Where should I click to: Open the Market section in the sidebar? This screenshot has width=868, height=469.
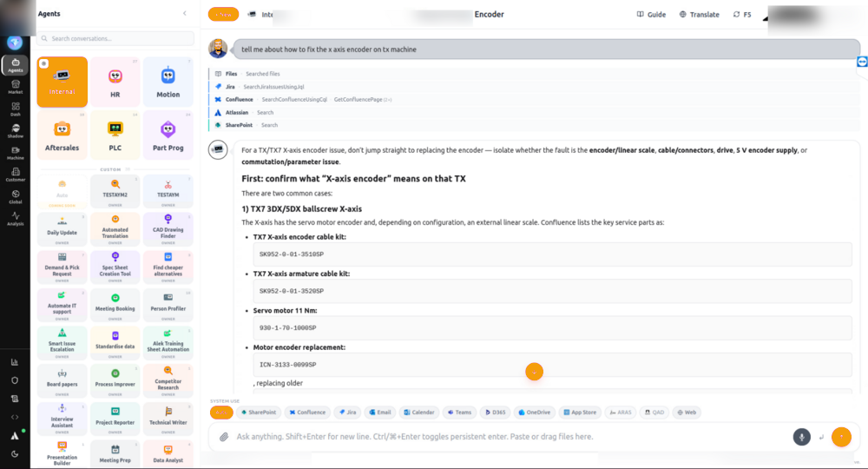pos(15,87)
